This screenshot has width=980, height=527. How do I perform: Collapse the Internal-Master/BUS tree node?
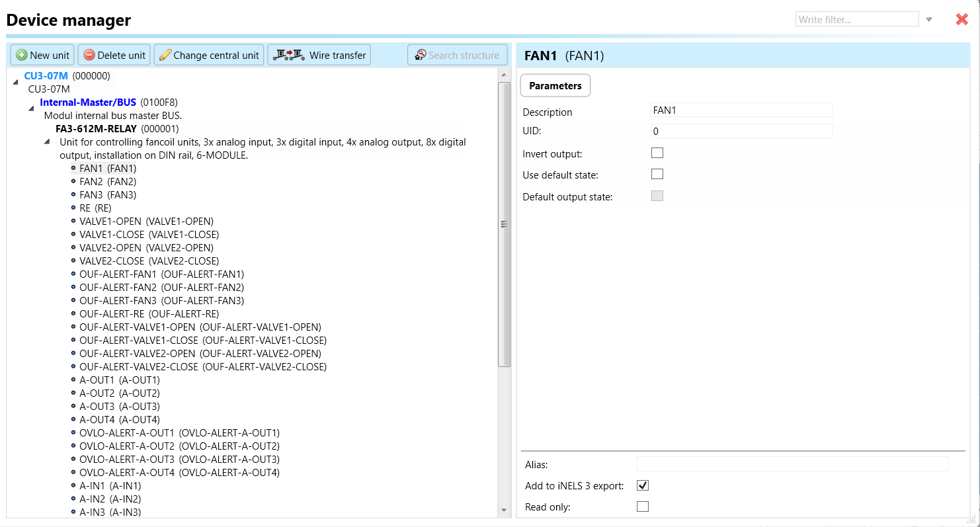(x=31, y=108)
